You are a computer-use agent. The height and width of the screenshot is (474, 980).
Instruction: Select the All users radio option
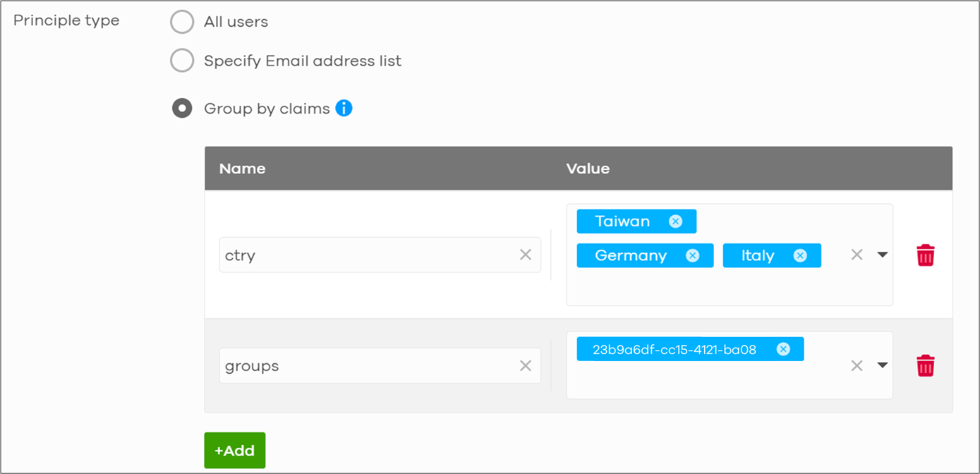tap(182, 22)
